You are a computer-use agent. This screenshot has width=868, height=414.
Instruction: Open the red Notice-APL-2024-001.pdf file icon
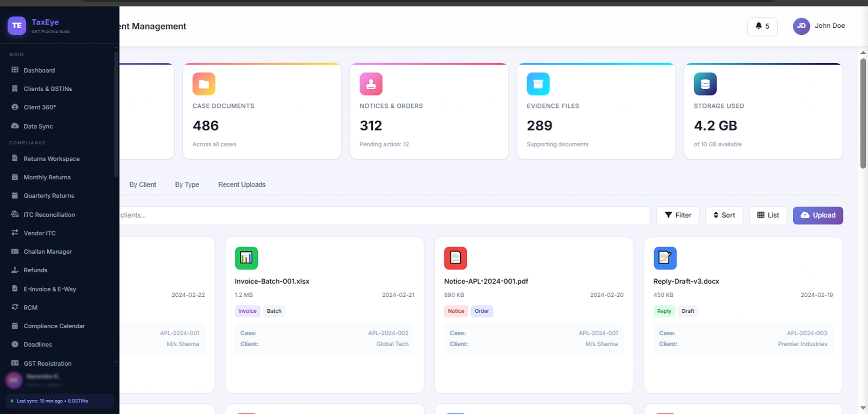point(455,258)
